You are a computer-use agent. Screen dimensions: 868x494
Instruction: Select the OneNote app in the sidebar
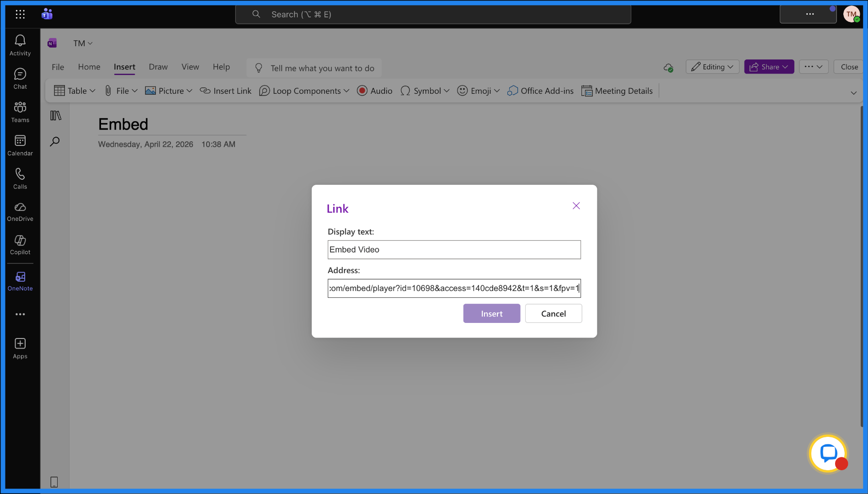coord(20,281)
